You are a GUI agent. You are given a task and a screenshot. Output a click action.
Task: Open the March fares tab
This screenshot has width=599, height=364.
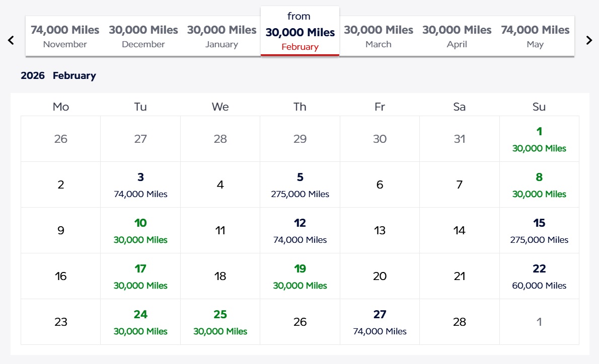tap(379, 36)
